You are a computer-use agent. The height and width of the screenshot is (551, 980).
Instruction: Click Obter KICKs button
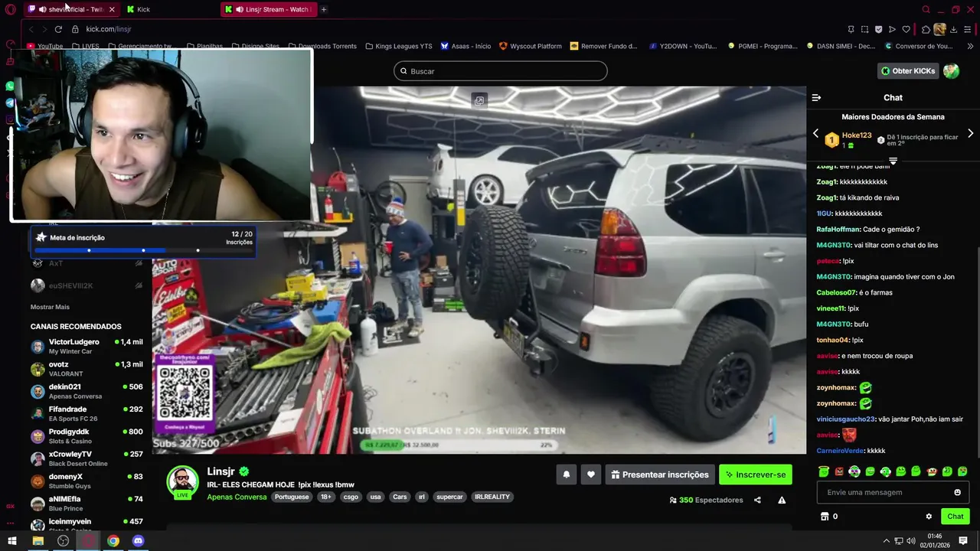point(908,71)
